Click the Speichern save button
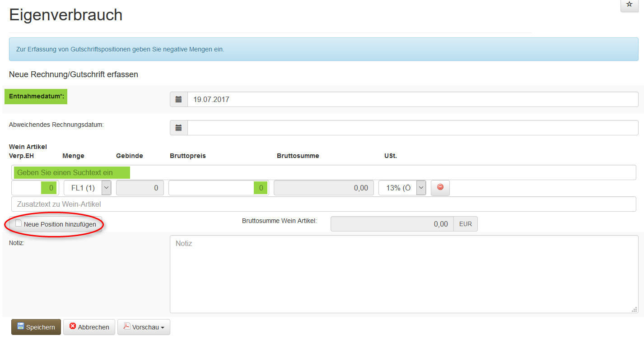 (x=36, y=327)
